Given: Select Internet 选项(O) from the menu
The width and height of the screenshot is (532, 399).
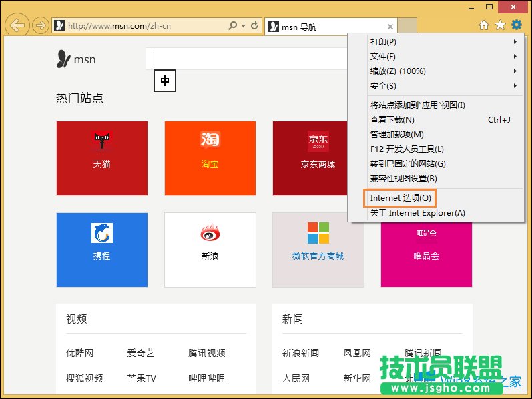Looking at the screenshot, I should [401, 198].
